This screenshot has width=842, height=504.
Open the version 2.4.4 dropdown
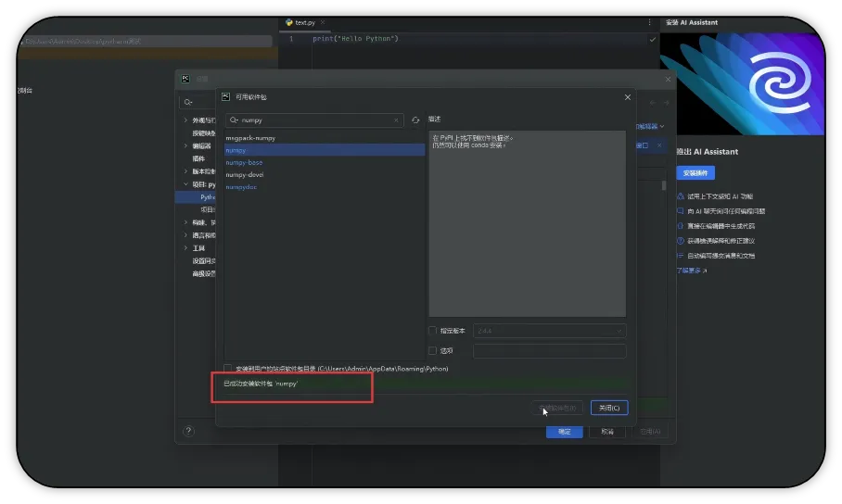pyautogui.click(x=549, y=331)
